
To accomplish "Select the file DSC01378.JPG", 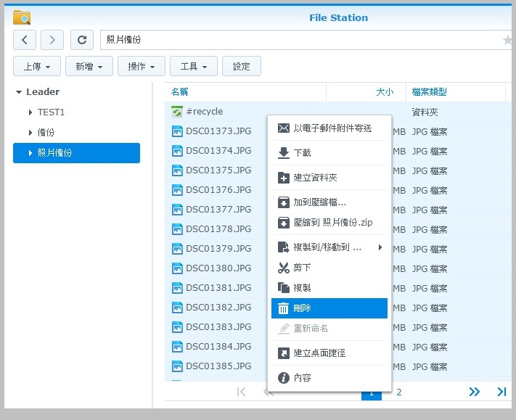I will pos(218,229).
